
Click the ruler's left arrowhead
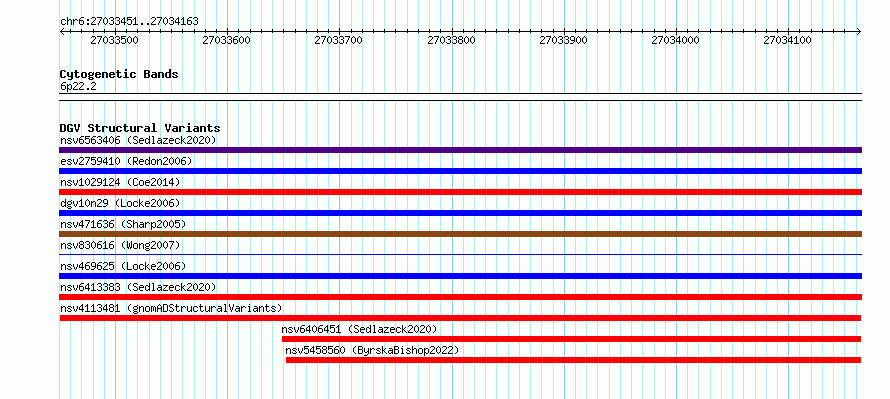click(62, 32)
